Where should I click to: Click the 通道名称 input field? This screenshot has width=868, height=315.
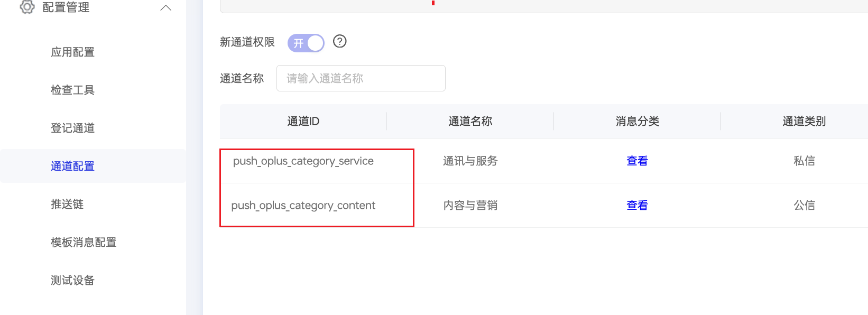[361, 78]
